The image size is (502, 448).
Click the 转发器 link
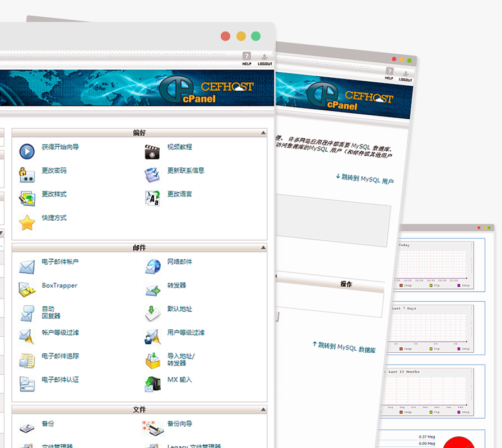point(176,286)
